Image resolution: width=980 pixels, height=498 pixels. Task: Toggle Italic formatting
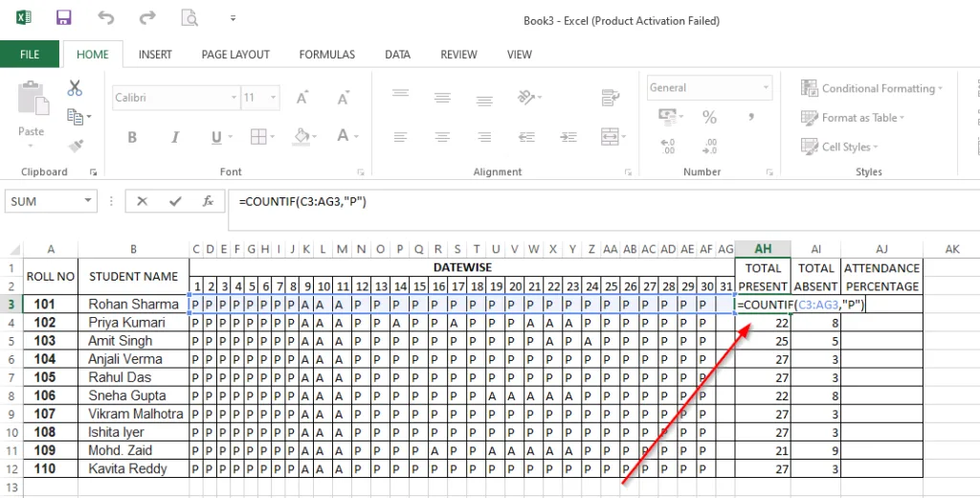click(x=175, y=137)
